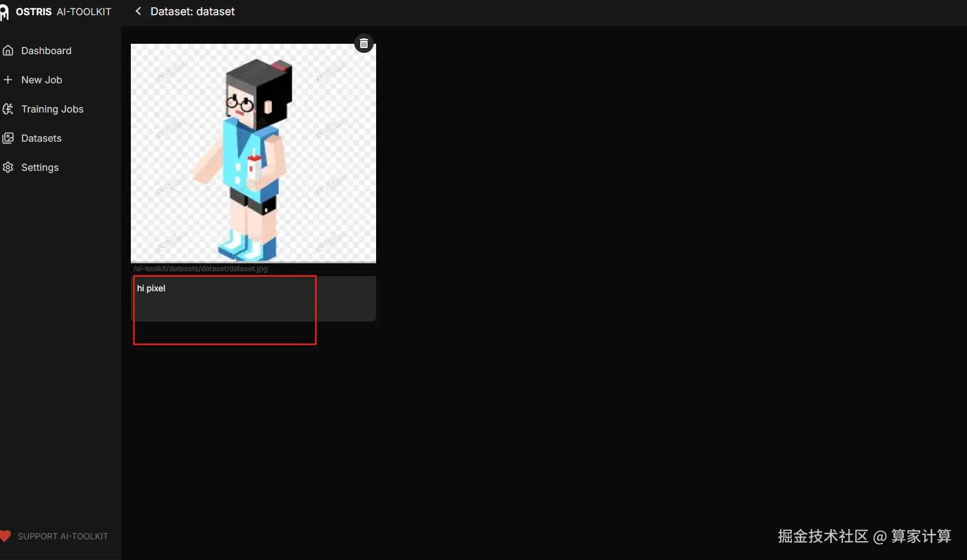
Task: Click the Ostris logo icon
Action: [x=4, y=12]
